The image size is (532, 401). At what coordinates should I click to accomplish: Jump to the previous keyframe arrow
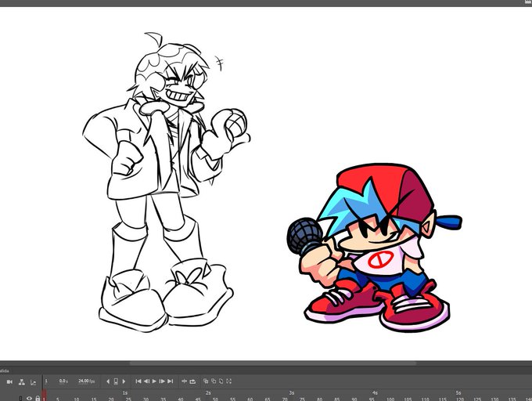coord(108,381)
